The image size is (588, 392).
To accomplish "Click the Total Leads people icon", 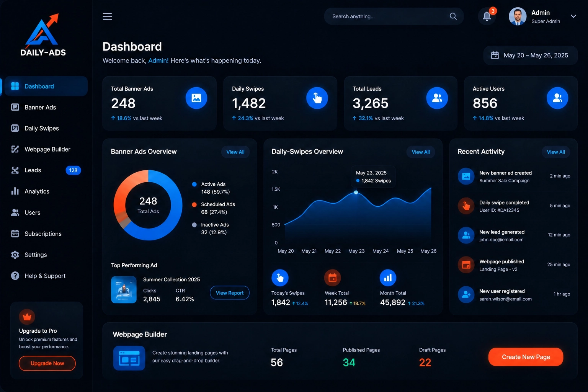I will [437, 98].
